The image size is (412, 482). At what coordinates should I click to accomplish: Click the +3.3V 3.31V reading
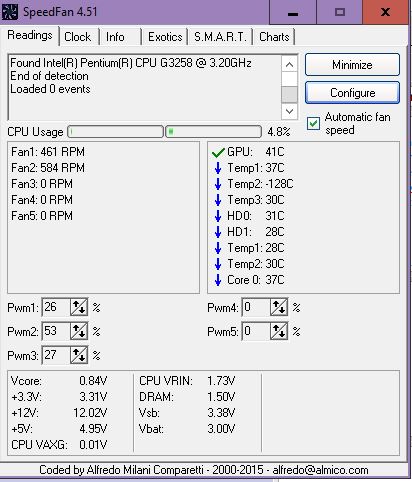click(x=59, y=397)
